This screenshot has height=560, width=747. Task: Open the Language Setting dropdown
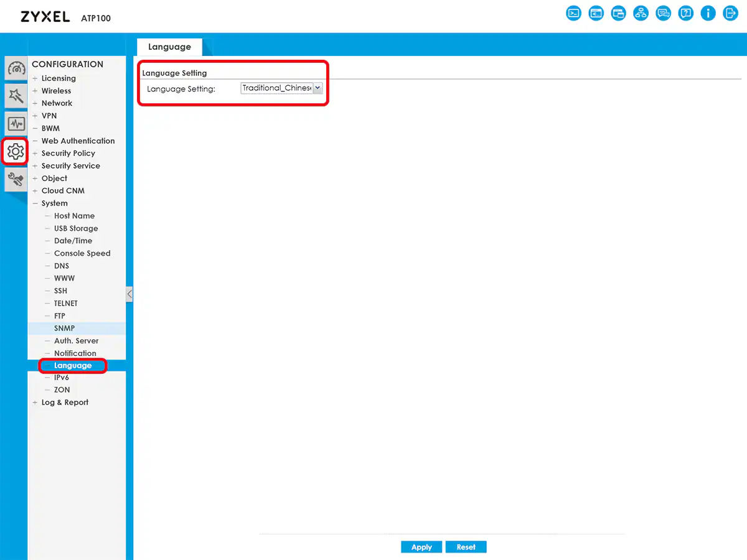(x=317, y=88)
